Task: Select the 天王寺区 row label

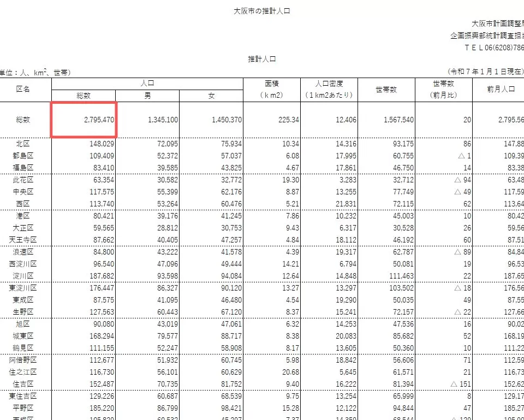Action: (x=23, y=240)
